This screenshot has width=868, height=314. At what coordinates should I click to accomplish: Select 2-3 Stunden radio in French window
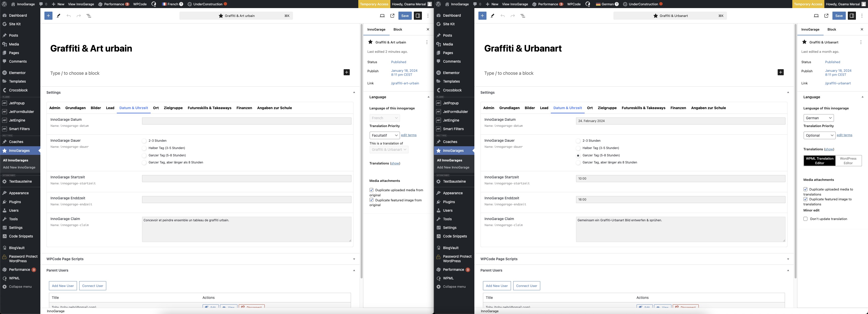(144, 141)
